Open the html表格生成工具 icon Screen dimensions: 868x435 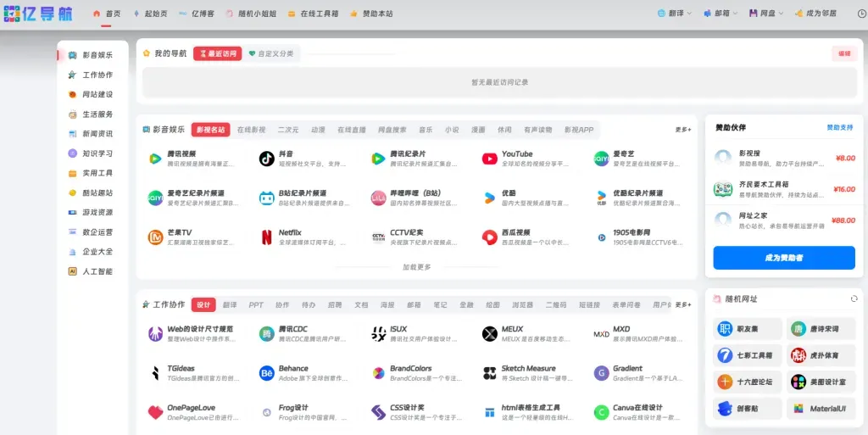point(489,412)
